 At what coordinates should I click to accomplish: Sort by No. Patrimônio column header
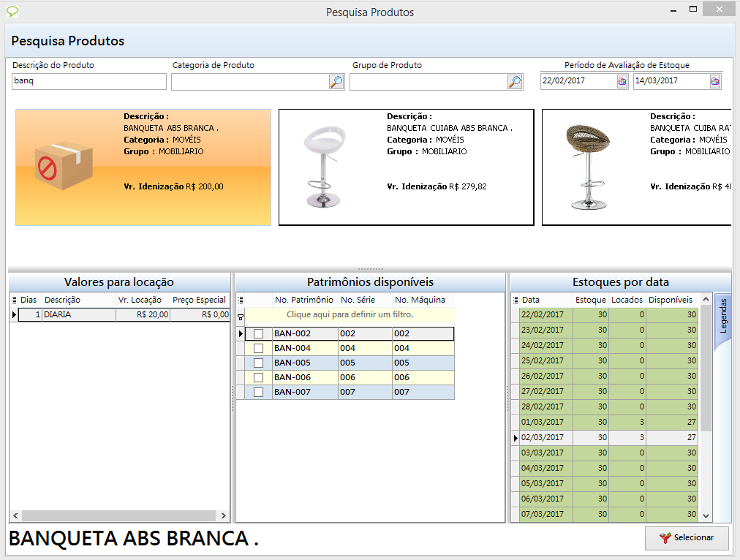click(303, 300)
